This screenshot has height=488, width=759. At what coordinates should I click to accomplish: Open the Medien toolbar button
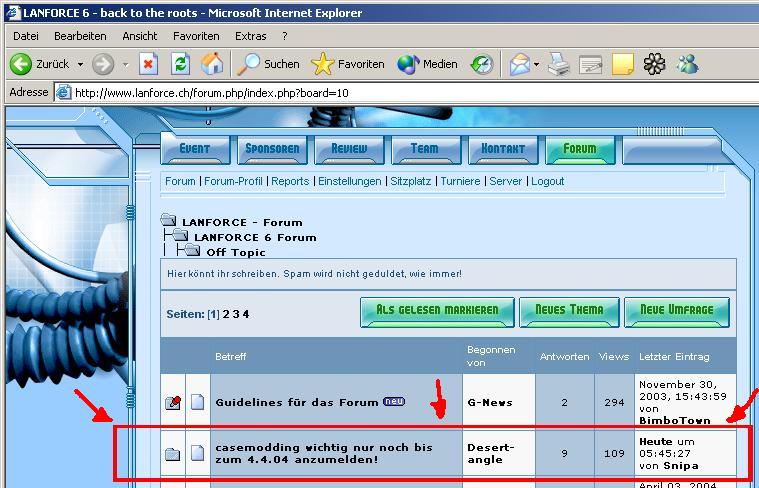click(408, 64)
